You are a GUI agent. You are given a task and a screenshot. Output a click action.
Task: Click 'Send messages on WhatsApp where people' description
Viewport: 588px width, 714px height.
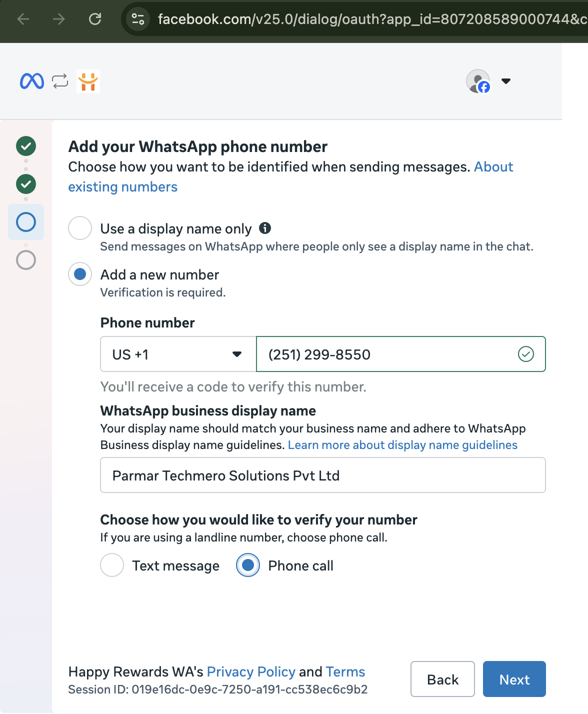[317, 246]
